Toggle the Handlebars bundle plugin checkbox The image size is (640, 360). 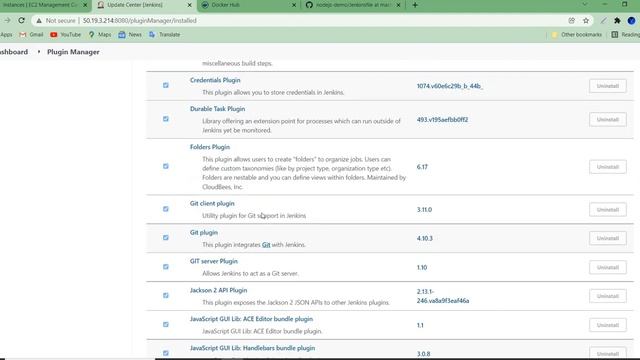tap(166, 353)
